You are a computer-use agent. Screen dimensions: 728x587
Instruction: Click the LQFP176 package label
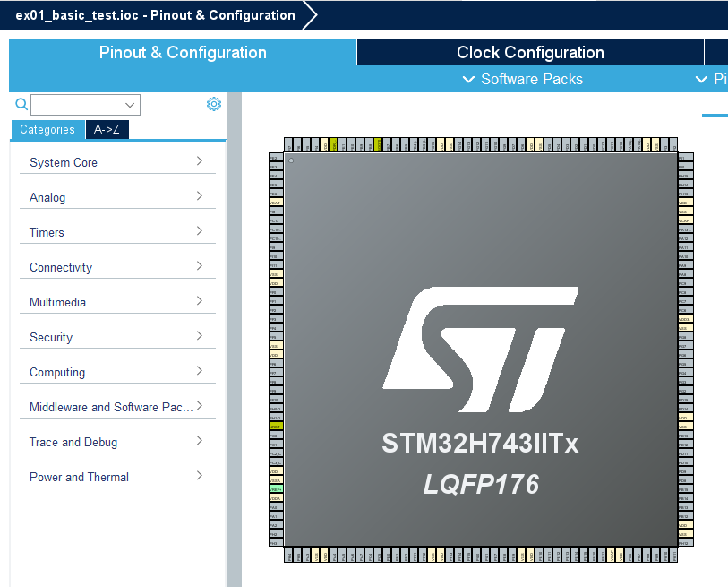coord(481,484)
